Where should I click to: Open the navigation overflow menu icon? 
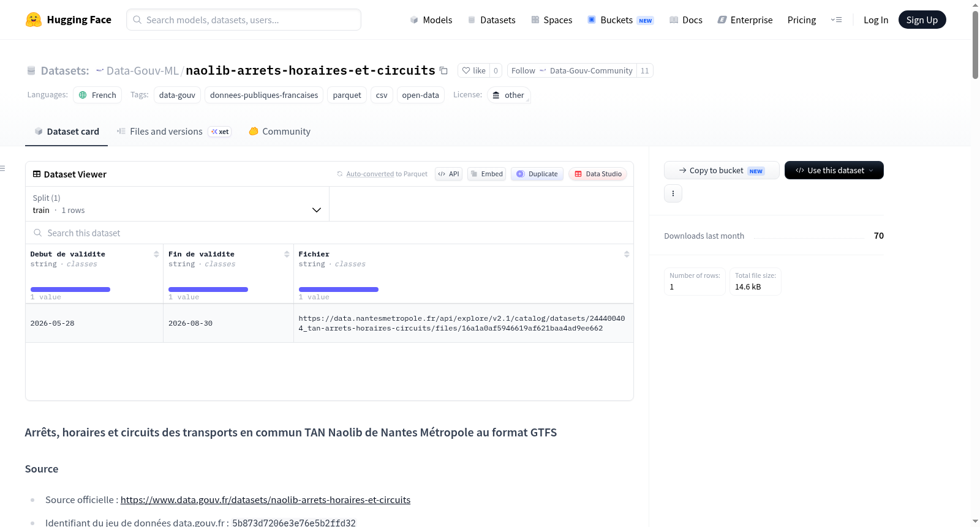[836, 20]
